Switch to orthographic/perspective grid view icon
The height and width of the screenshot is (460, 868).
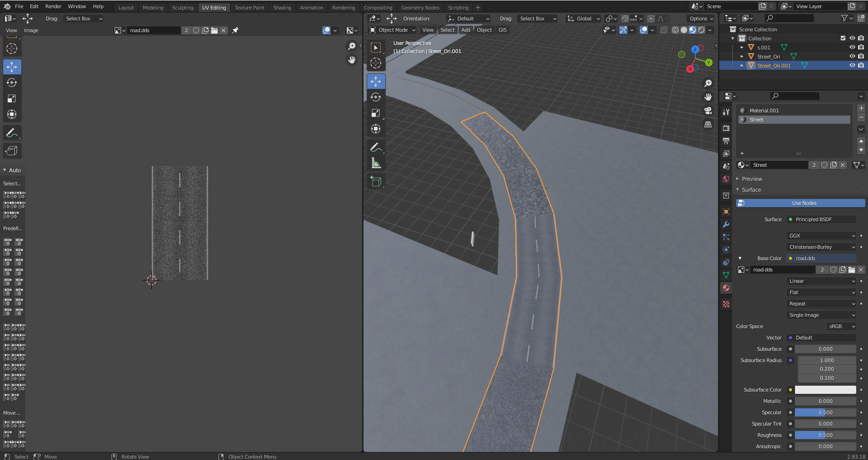click(x=708, y=125)
